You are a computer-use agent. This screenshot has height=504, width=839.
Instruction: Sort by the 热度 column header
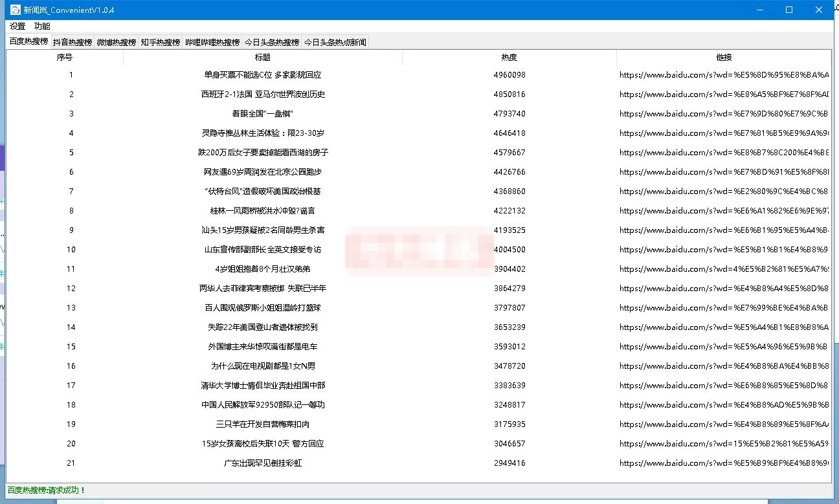tap(509, 58)
